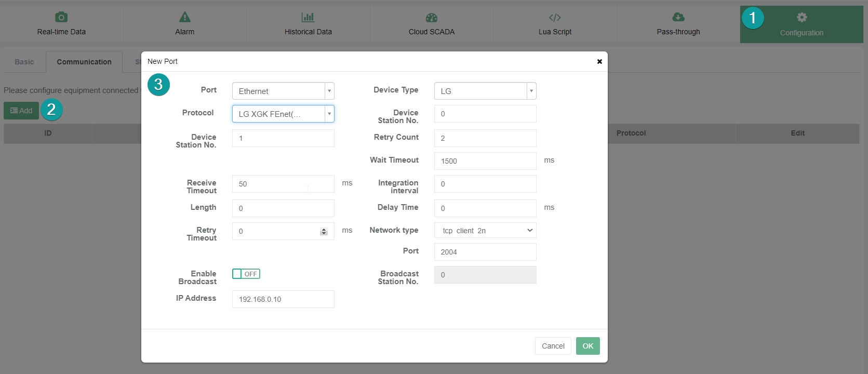Close the New Port dialog with X
This screenshot has height=374, width=868.
599,61
